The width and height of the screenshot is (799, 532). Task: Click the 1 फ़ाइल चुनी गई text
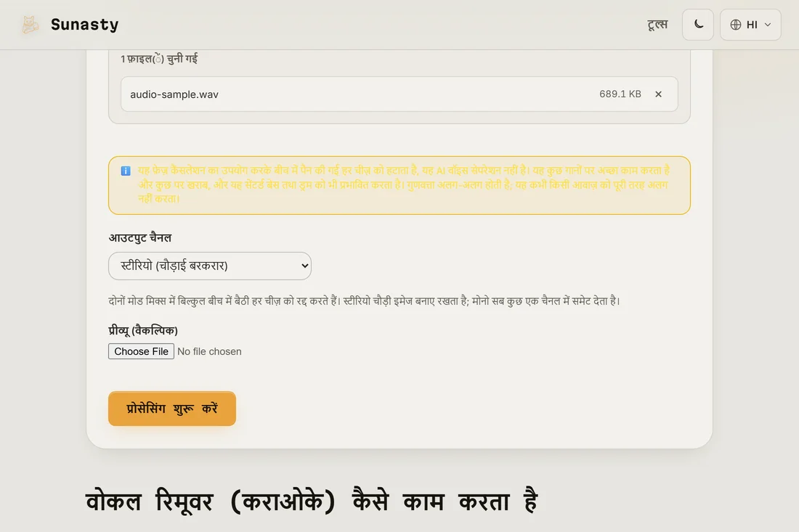coord(159,59)
